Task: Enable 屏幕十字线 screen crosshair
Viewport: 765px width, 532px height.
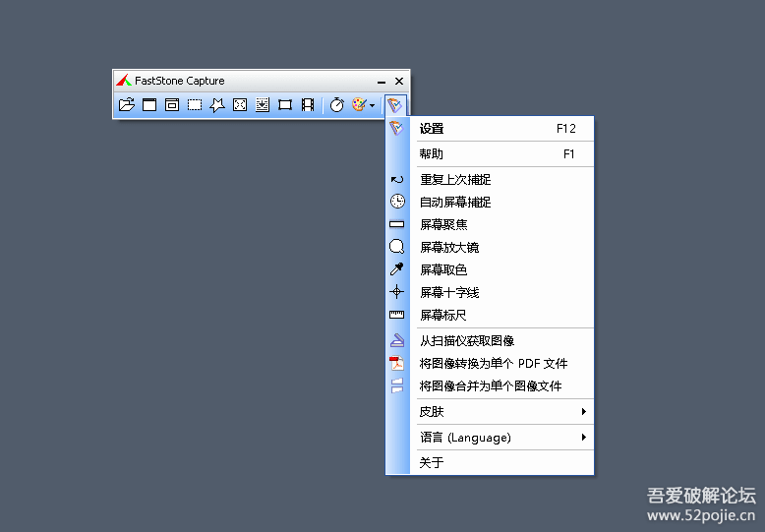Action: click(x=490, y=292)
